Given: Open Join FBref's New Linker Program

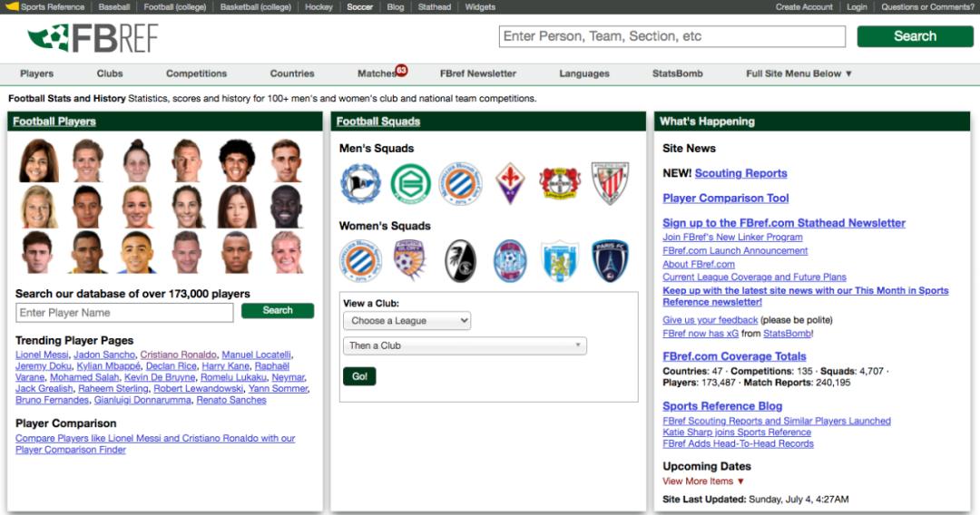Looking at the screenshot, I should [x=732, y=238].
